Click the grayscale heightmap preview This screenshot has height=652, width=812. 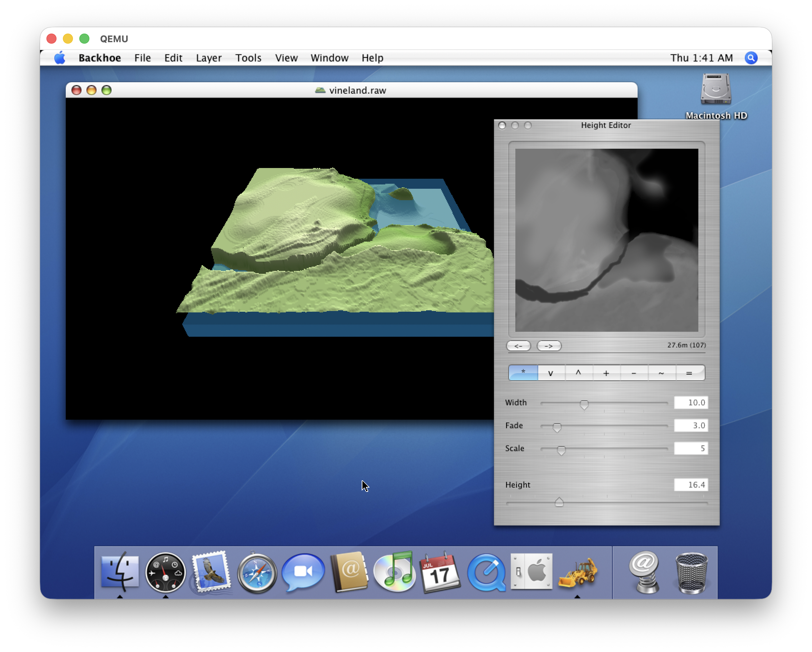click(x=606, y=240)
